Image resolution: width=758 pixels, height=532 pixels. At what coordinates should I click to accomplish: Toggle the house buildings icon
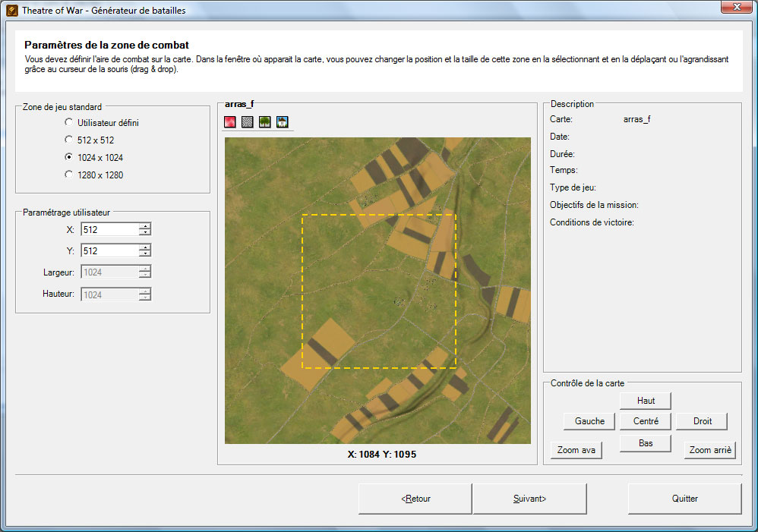coord(283,122)
